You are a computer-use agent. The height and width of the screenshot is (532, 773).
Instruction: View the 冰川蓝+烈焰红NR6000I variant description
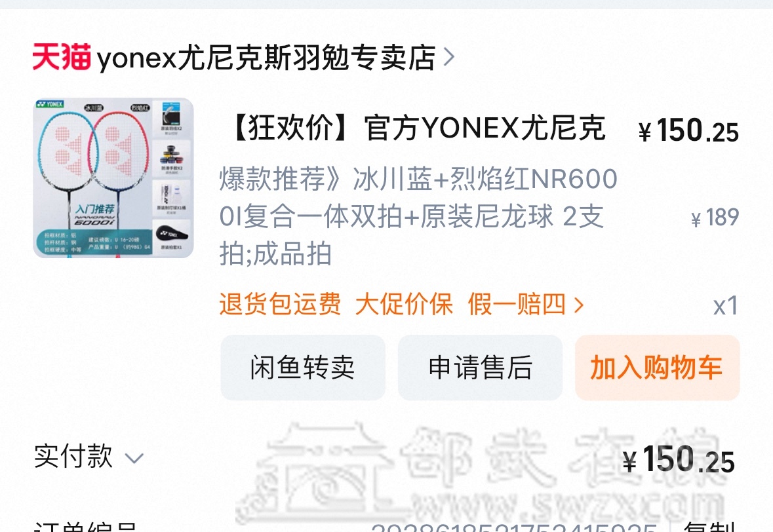point(418,216)
